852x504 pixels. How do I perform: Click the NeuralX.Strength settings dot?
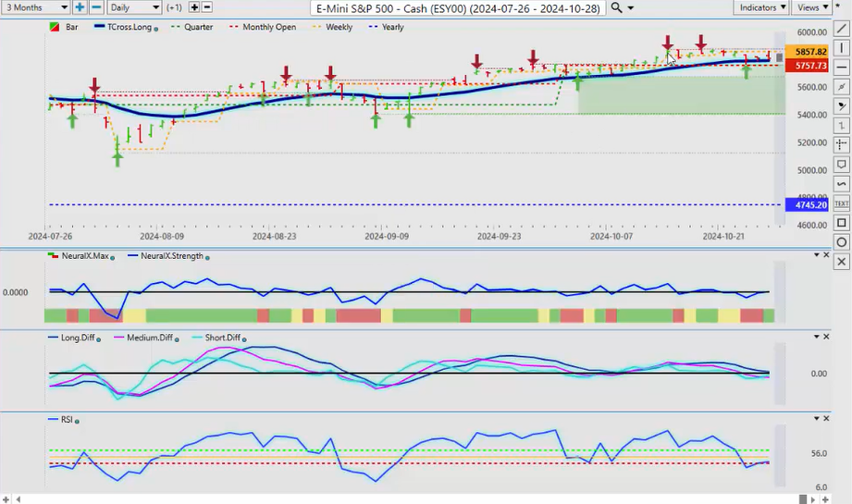click(x=207, y=258)
